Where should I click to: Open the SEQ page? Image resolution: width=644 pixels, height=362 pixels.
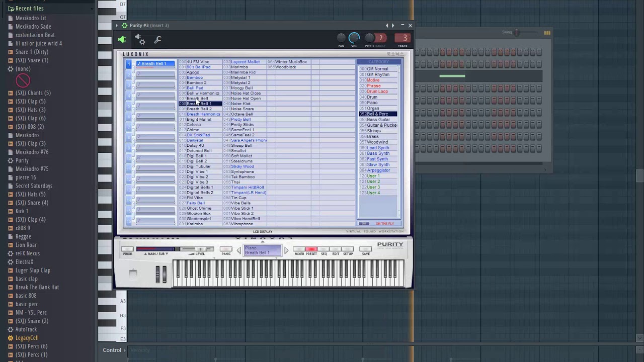click(x=324, y=249)
